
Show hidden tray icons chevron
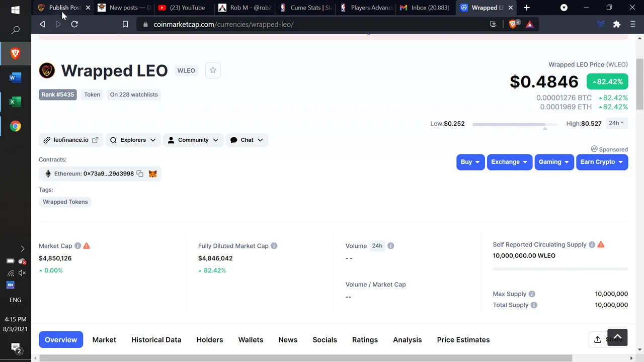pyautogui.click(x=22, y=249)
